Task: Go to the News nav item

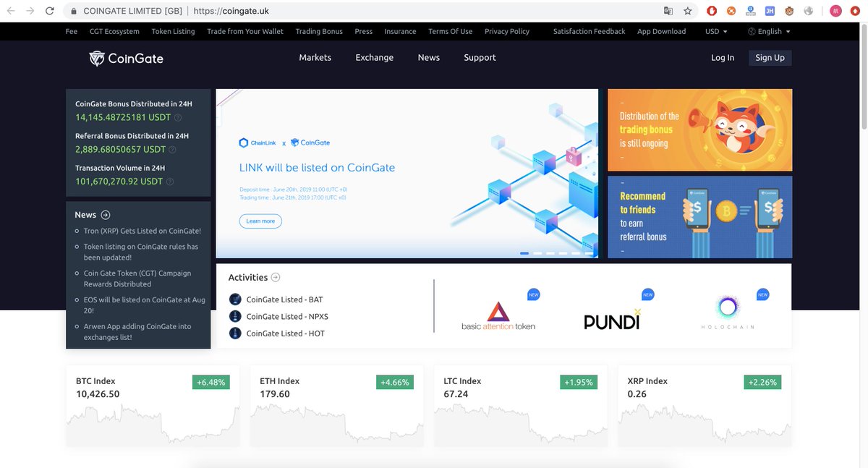Action: 429,57
